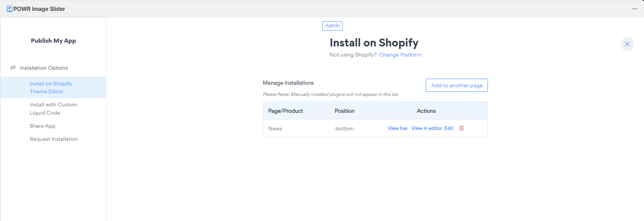Screen dimensions: 644x221
Task: Follow the Change Platform link
Action: click(x=400, y=55)
